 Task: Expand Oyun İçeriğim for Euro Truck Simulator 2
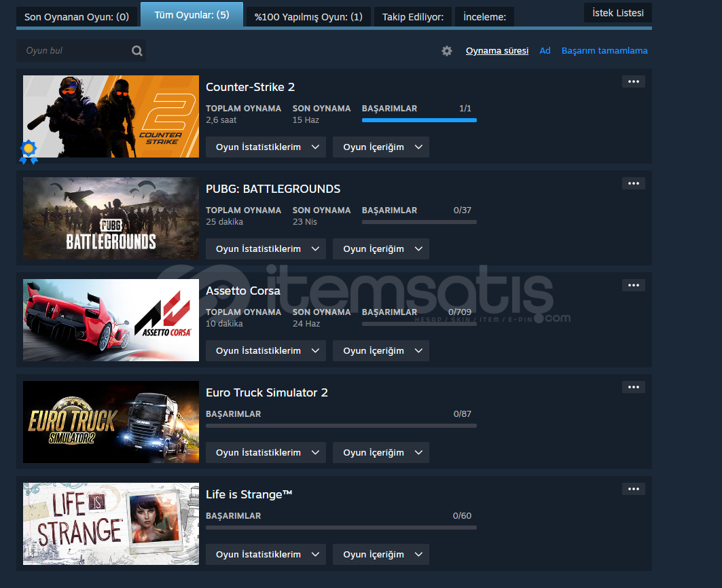[381, 453]
